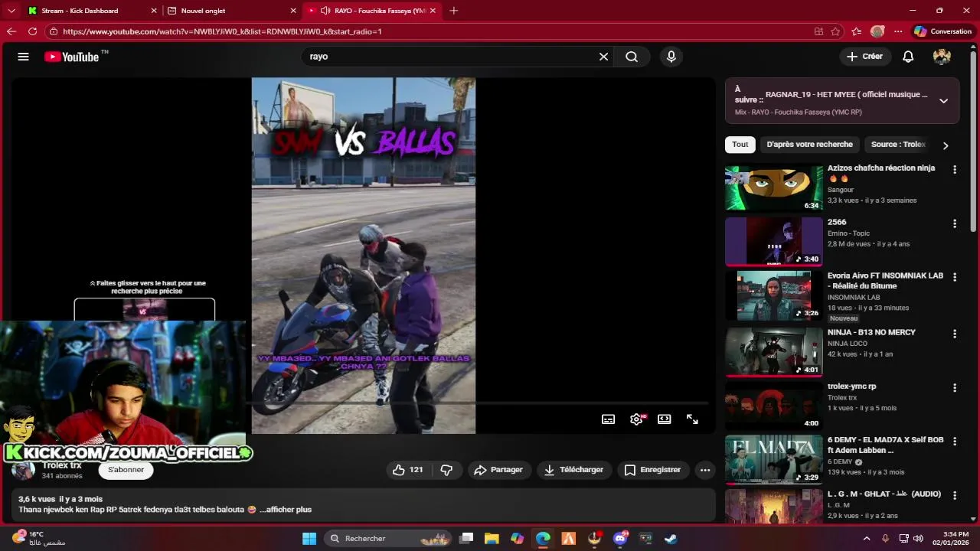The image size is (980, 551).
Task: Open 'Azizos chafcha réaction ninja' thumbnail
Action: click(774, 188)
